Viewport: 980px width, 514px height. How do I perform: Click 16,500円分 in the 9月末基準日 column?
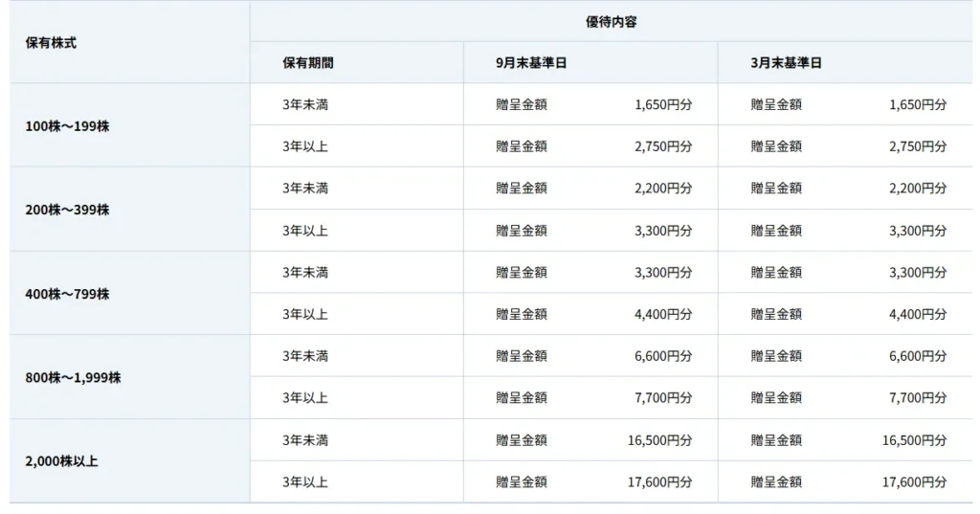tap(659, 440)
